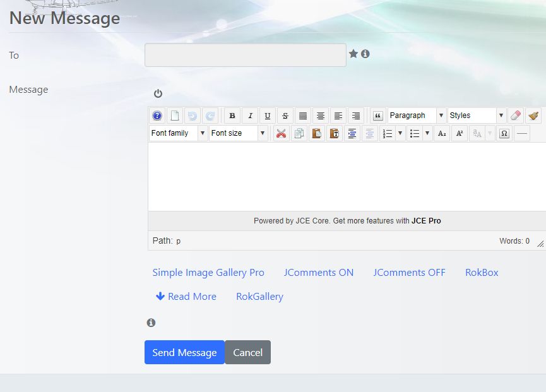Click the Undo arrow icon

tap(193, 116)
